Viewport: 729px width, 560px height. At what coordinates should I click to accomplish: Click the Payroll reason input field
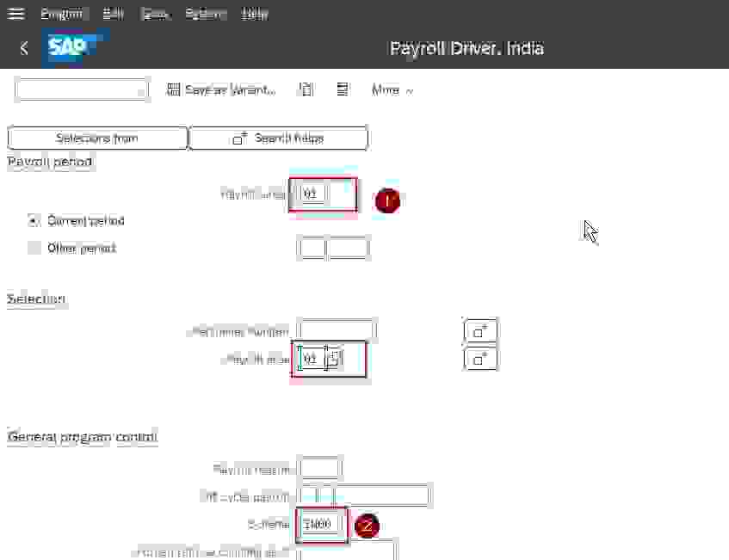(319, 467)
